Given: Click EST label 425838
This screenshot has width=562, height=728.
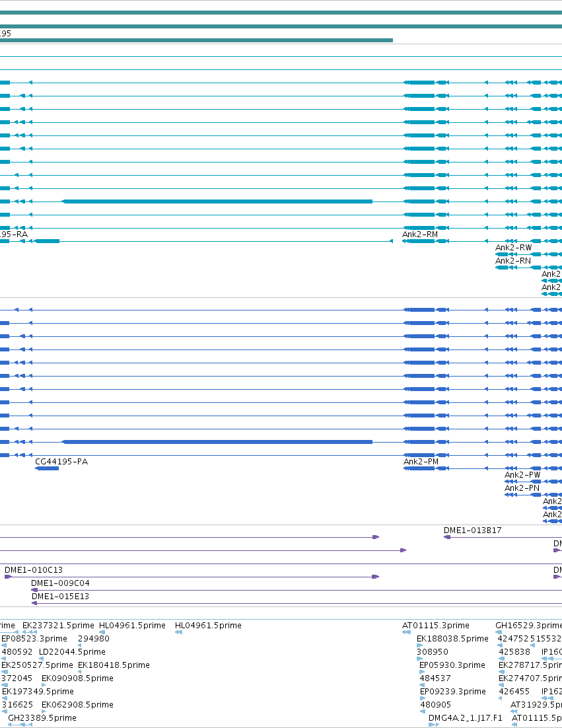Looking at the screenshot, I should (514, 652).
